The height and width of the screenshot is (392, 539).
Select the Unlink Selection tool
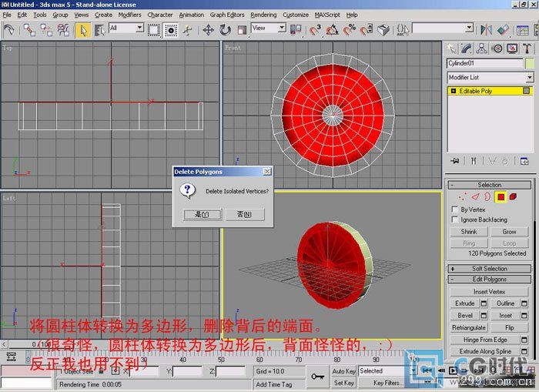(46, 30)
